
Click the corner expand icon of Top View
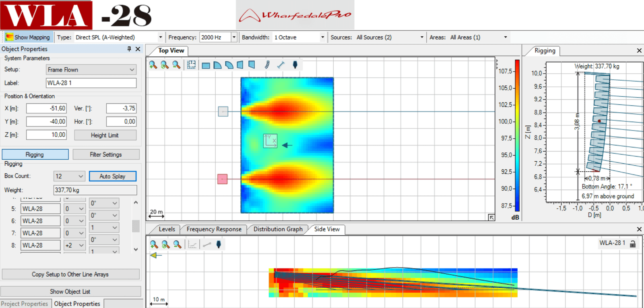pos(491,217)
